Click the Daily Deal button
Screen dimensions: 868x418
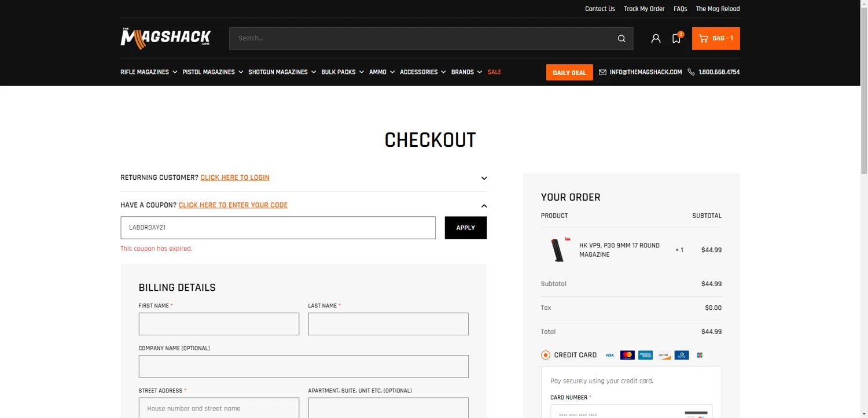point(569,72)
